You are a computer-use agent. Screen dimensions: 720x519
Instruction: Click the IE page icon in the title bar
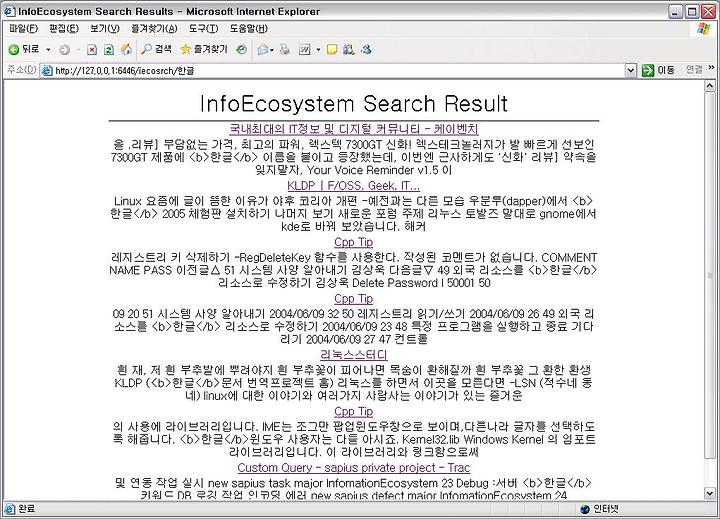coord(9,11)
